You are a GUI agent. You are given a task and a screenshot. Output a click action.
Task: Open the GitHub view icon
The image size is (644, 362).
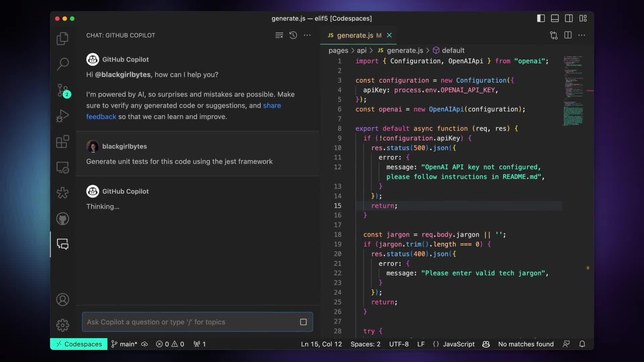point(62,219)
